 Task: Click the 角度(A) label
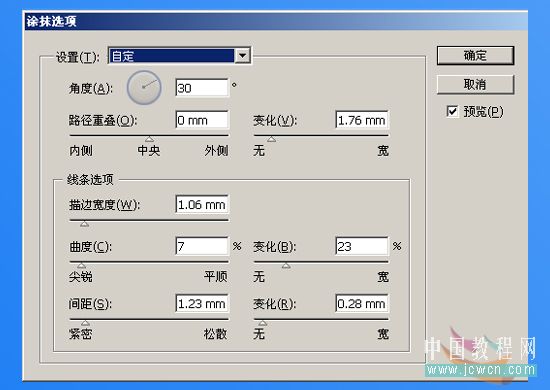coord(91,88)
